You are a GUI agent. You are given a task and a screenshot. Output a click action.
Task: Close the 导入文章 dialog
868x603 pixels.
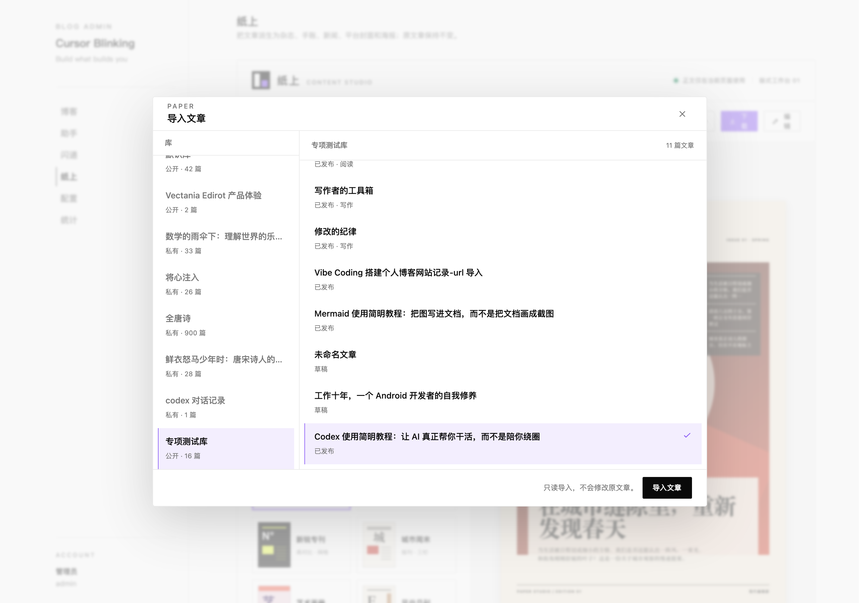[x=682, y=114]
